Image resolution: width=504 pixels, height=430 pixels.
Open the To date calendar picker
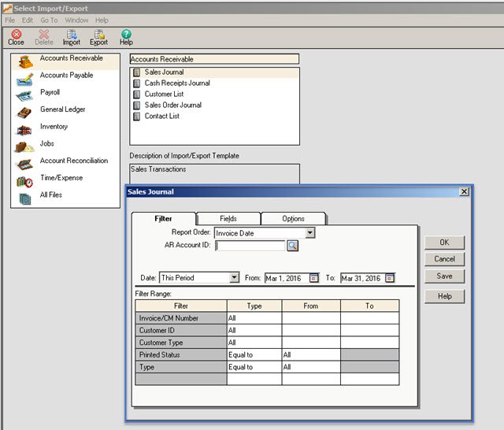tap(389, 278)
